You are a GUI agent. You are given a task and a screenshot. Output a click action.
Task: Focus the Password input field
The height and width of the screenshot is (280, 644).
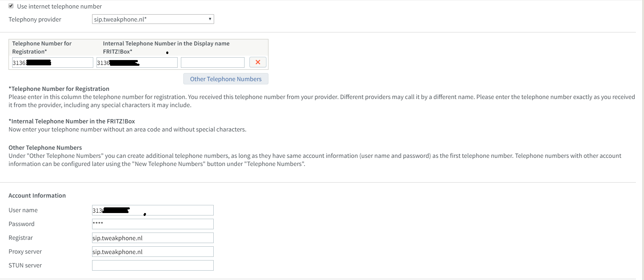coord(152,224)
